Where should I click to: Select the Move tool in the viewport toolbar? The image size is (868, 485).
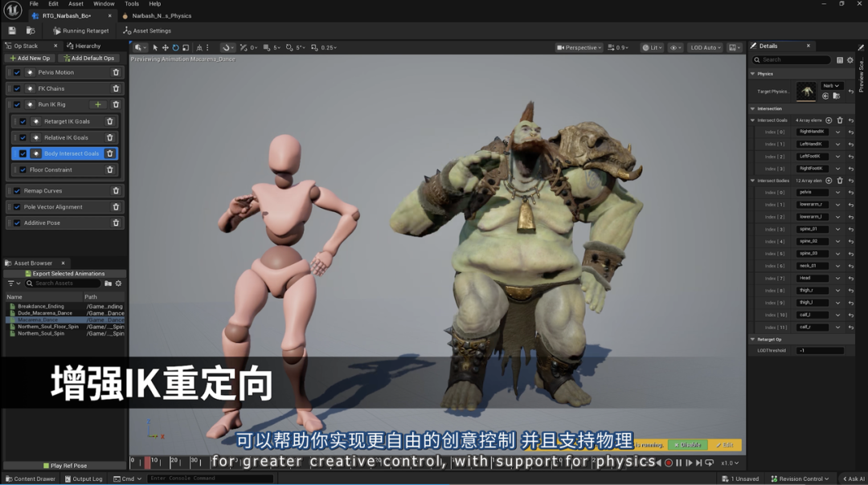166,47
